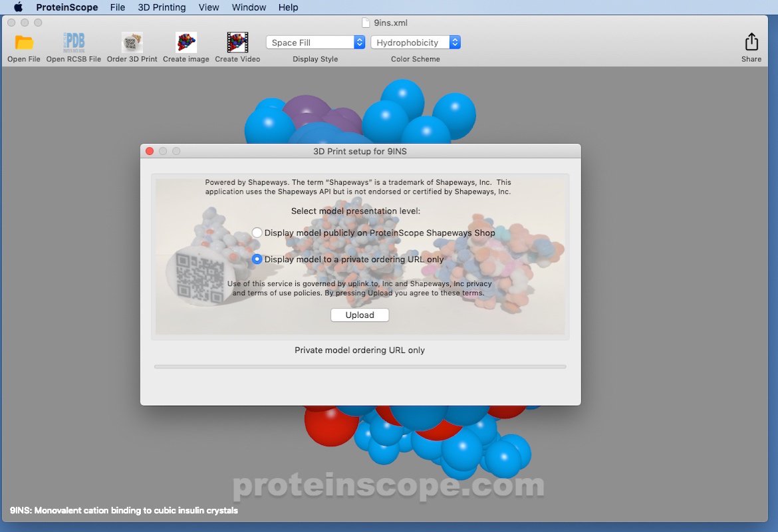
Task: Click the upload progress bar in the dialog
Action: pyautogui.click(x=360, y=366)
